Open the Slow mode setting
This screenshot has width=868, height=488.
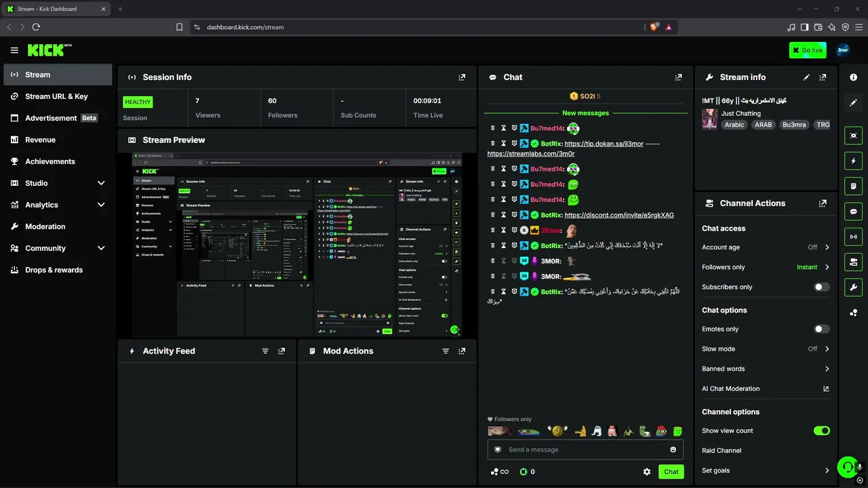pos(766,349)
